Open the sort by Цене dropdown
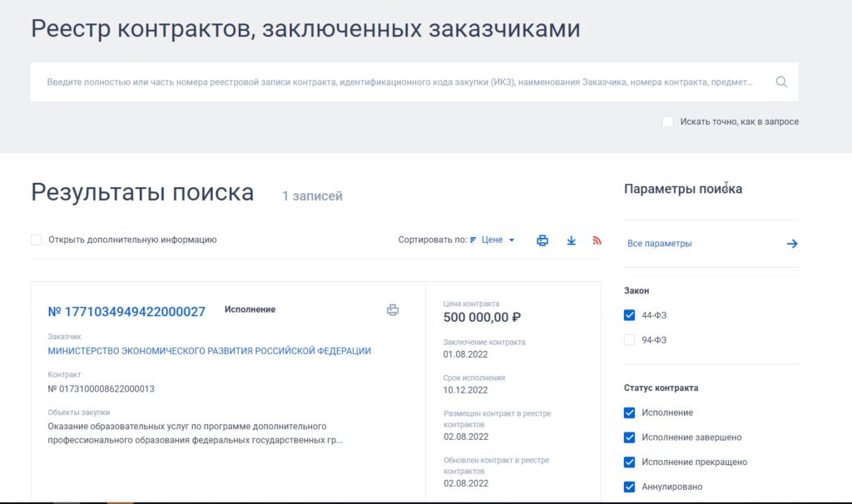Screen dimensions: 852x504 498,240
